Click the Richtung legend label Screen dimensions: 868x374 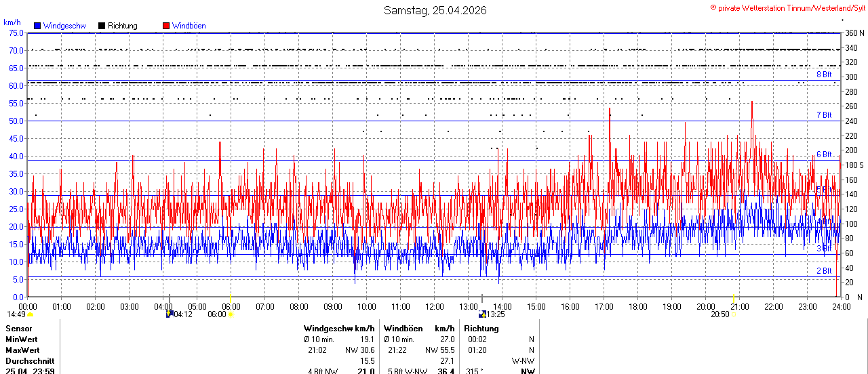coord(123,26)
